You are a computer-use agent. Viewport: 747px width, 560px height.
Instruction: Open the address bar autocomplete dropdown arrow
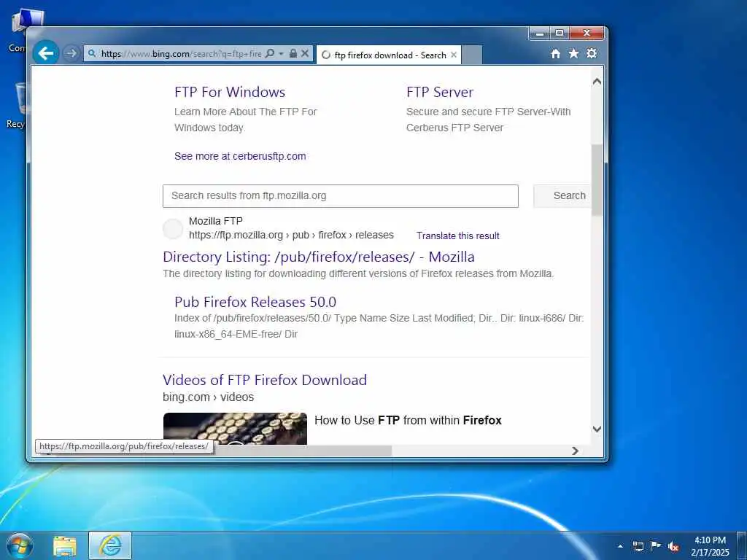(281, 53)
